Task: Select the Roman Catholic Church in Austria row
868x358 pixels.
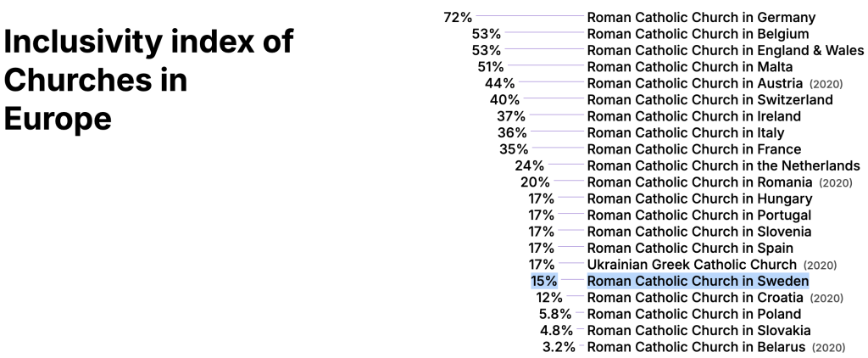Action: (x=694, y=83)
